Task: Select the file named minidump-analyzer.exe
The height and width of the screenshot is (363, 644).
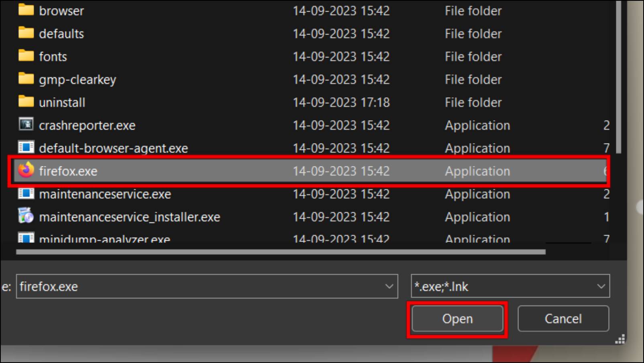Action: (104, 238)
